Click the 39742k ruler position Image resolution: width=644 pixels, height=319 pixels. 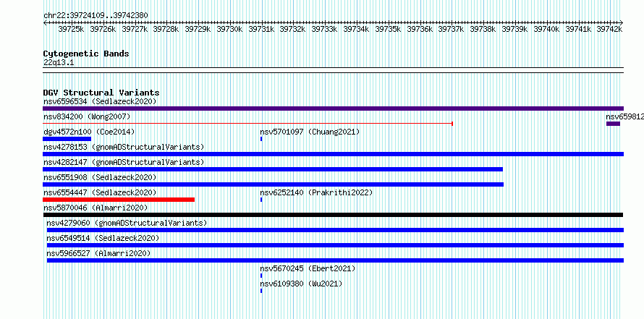click(609, 29)
